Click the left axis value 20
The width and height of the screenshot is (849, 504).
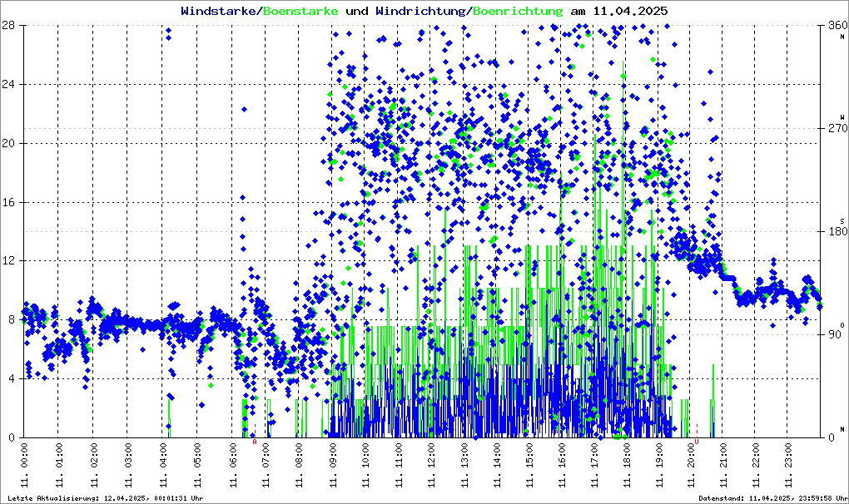click(8, 143)
